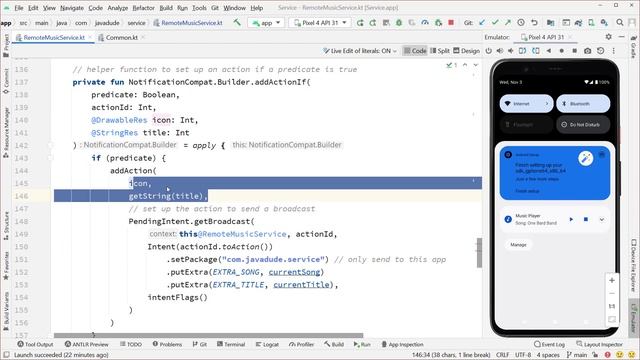
Task: Click the emulator zoom in plus button
Action: pos(612,280)
